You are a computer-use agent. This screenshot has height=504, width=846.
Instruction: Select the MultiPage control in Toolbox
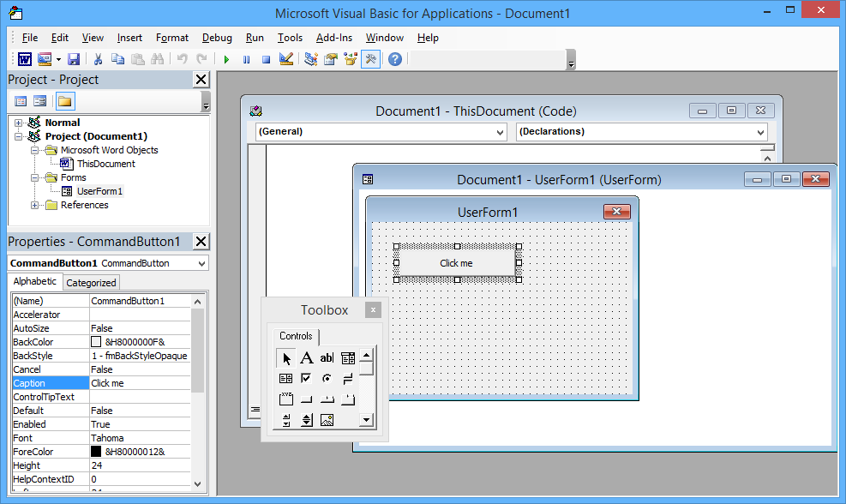pos(348,399)
